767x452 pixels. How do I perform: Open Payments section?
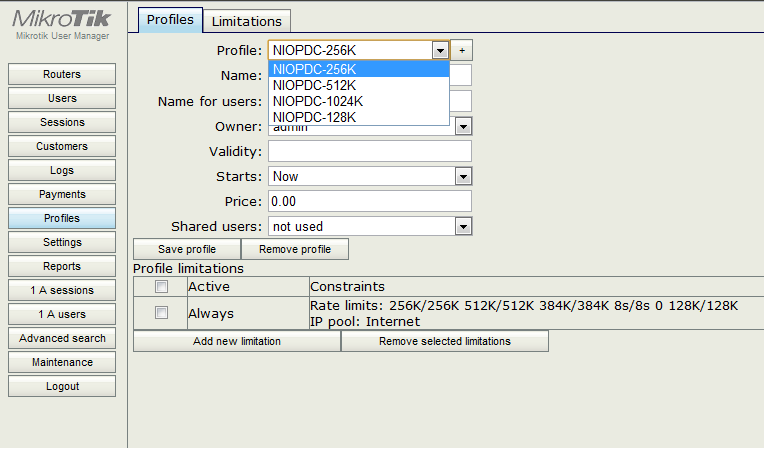click(x=62, y=194)
